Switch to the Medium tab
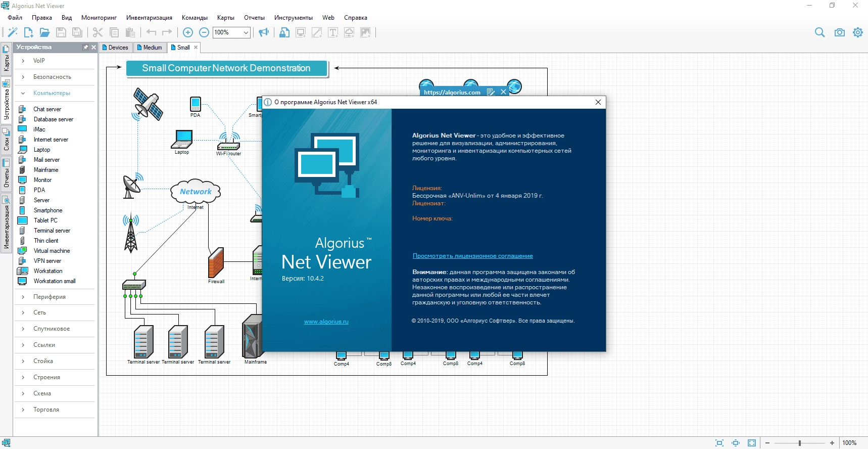Image resolution: width=868 pixels, height=449 pixels. coord(150,48)
